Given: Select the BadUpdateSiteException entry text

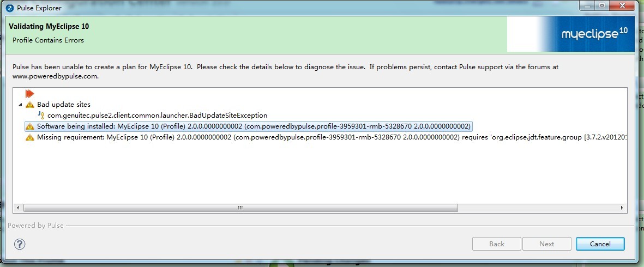Looking at the screenshot, I should tap(157, 116).
